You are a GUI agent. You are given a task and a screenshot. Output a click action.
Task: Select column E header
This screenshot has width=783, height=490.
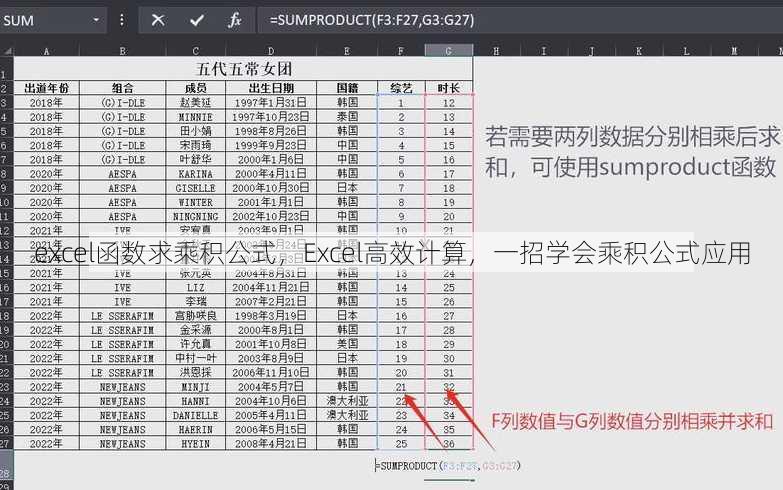[347, 51]
